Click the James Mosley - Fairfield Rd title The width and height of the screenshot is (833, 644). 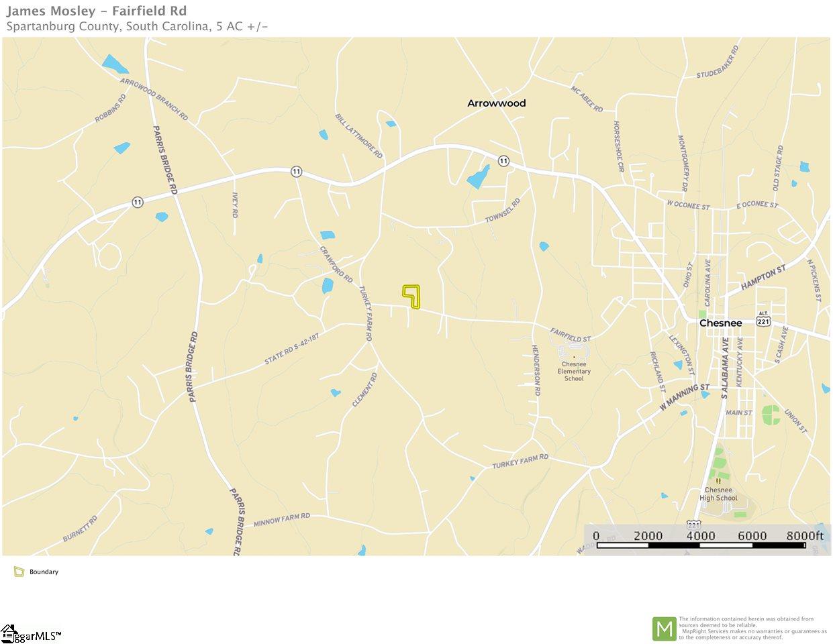tap(97, 11)
